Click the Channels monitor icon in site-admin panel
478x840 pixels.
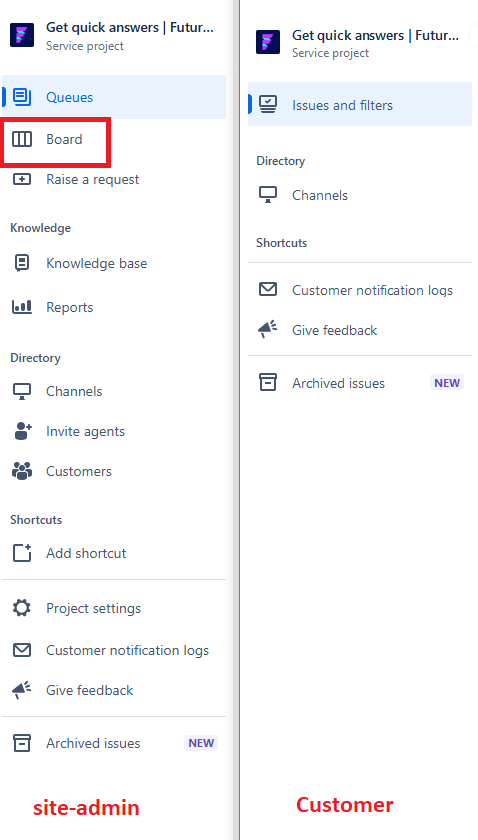(x=22, y=391)
